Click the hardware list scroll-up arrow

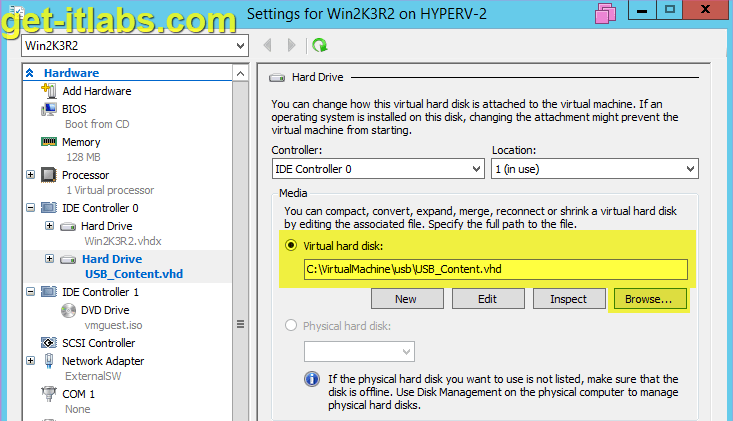click(240, 73)
